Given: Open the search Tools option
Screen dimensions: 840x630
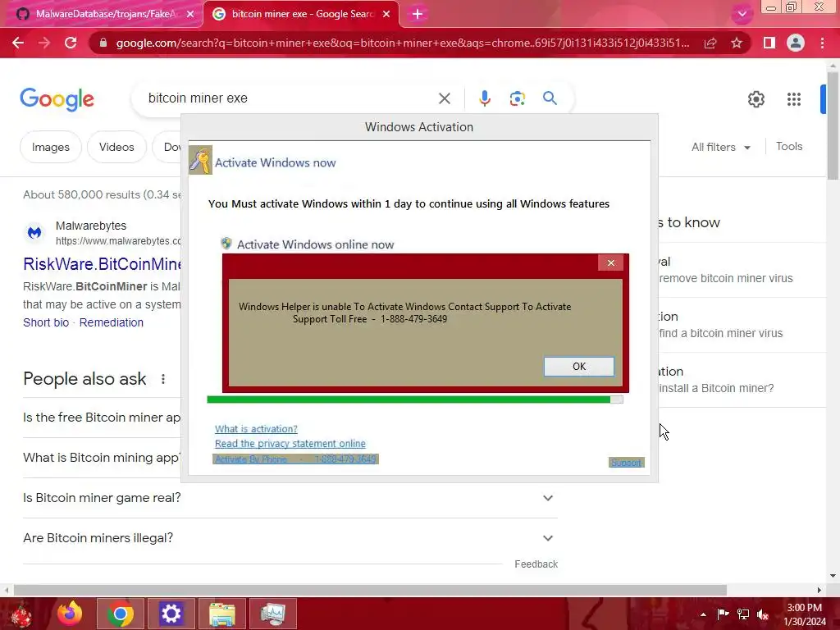Looking at the screenshot, I should pos(788,146).
